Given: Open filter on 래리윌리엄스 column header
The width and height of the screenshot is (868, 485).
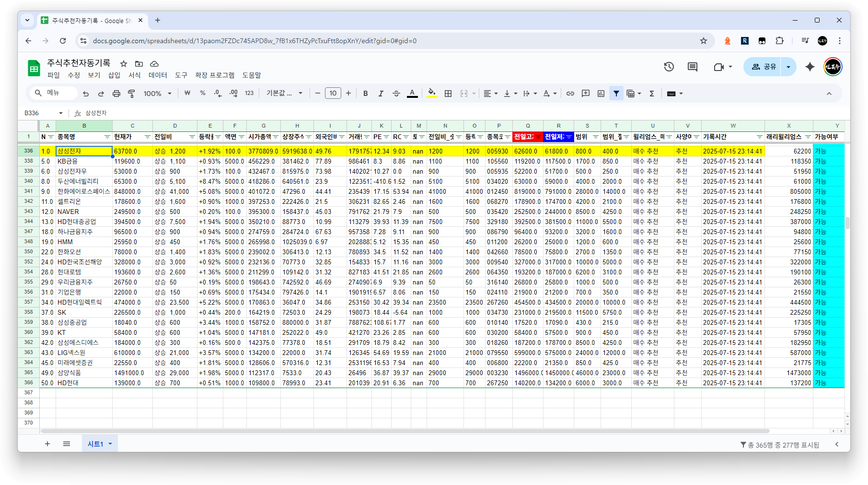Looking at the screenshot, I should pos(808,137).
